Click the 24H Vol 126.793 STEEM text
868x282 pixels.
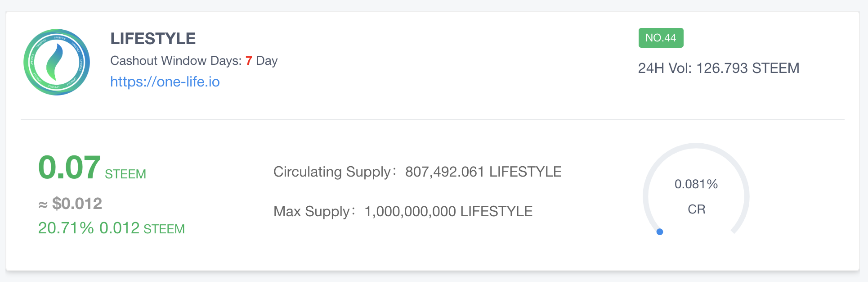pyautogui.click(x=718, y=68)
